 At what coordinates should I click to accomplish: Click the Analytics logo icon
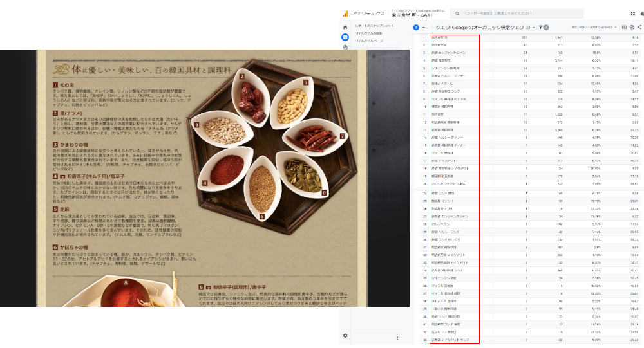[346, 14]
